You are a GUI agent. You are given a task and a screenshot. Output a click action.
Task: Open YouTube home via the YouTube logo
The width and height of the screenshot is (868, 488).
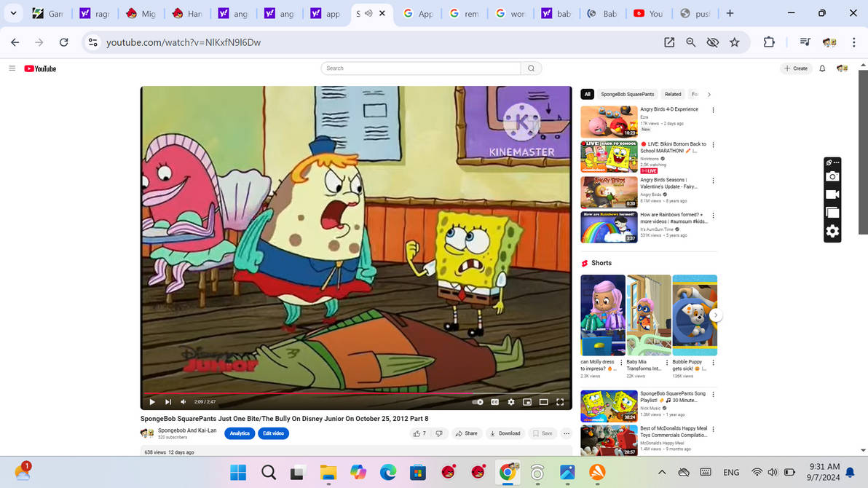[x=40, y=68]
